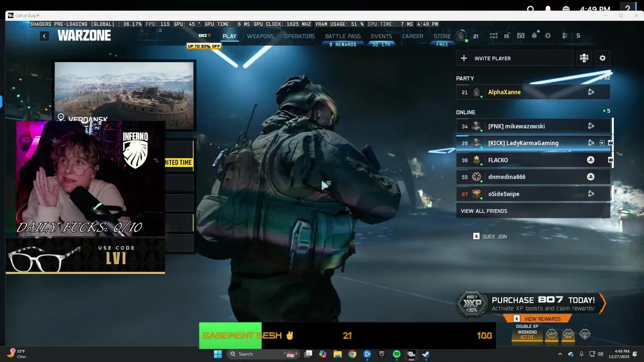
Task: Open Spotify from the taskbar
Action: [396, 354]
